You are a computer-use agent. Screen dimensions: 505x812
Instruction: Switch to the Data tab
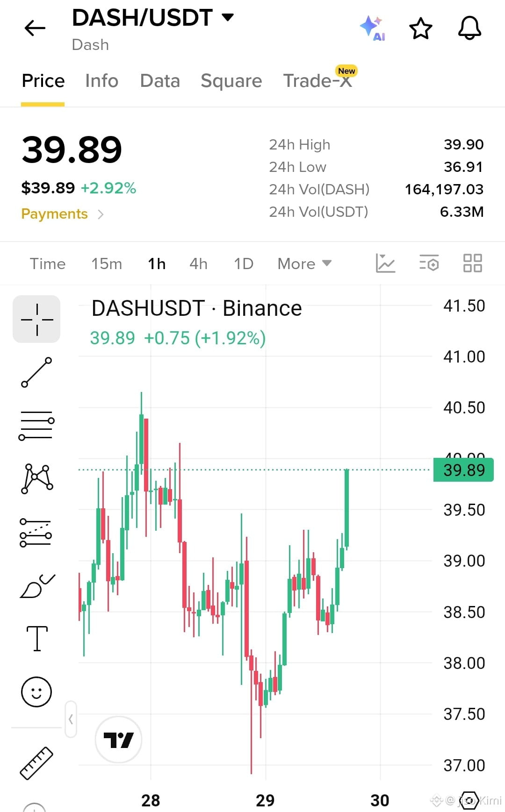click(160, 81)
